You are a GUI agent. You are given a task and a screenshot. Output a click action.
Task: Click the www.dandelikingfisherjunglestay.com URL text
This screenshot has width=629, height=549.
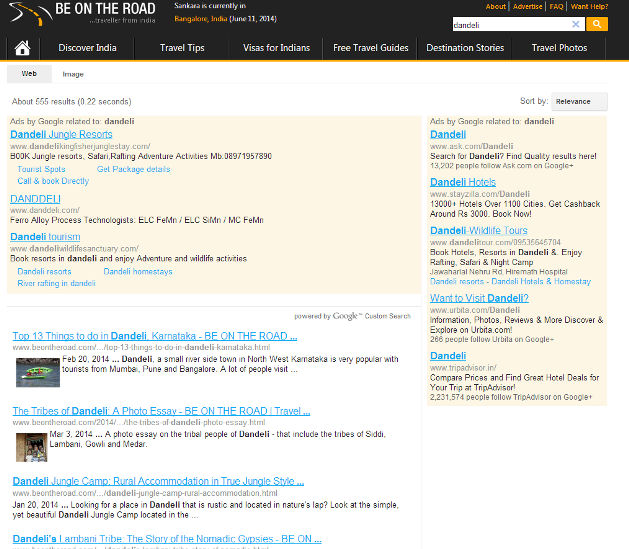80,146
